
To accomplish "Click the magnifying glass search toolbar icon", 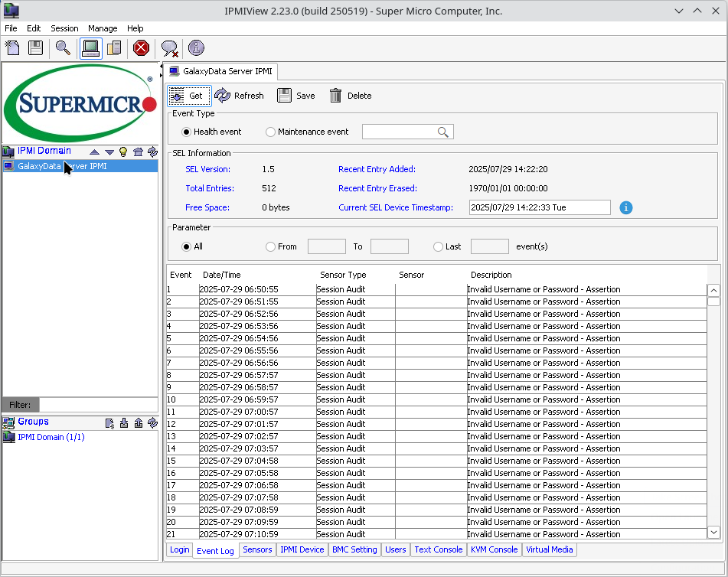I will coord(63,47).
